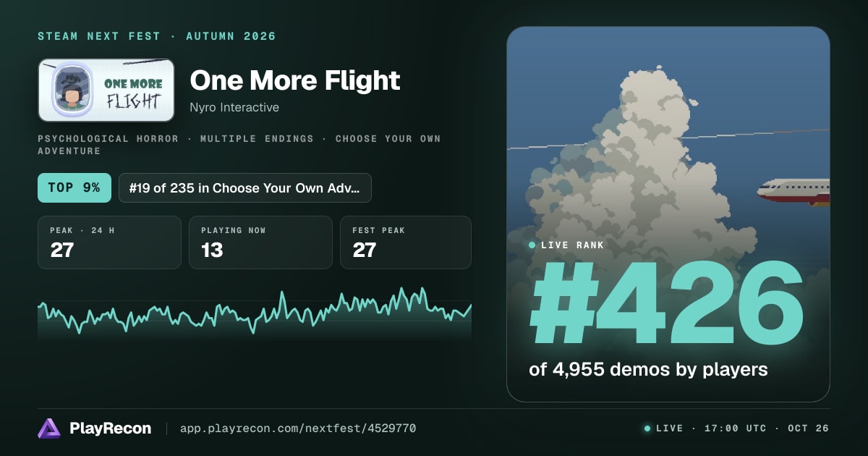The image size is (868, 456).
Task: Click the #426 live rank number
Action: [x=666, y=304]
